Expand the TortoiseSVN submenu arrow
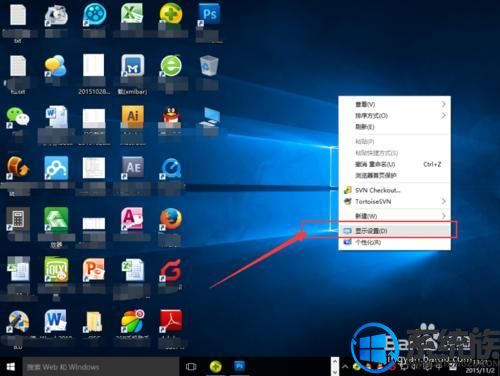The image size is (500, 376). click(443, 201)
